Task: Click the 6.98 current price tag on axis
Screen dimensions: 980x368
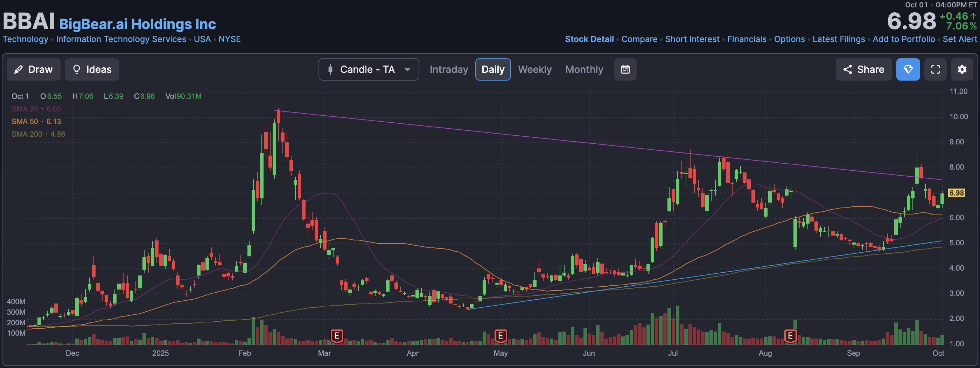Action: [x=957, y=193]
